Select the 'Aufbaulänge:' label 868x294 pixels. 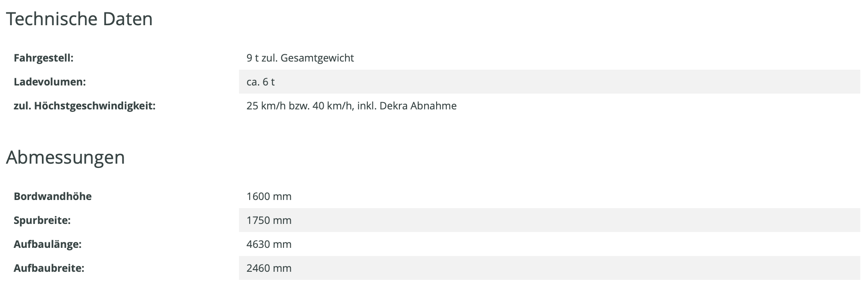click(x=47, y=244)
